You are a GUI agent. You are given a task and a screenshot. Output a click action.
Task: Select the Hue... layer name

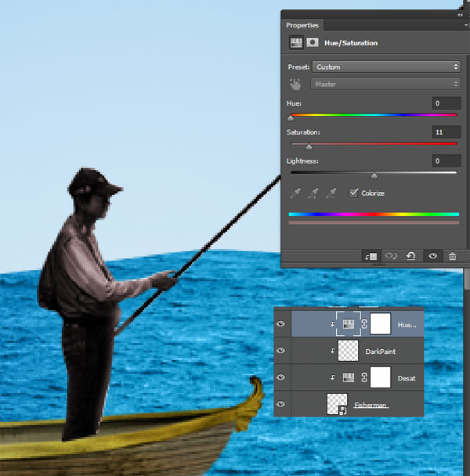[407, 325]
